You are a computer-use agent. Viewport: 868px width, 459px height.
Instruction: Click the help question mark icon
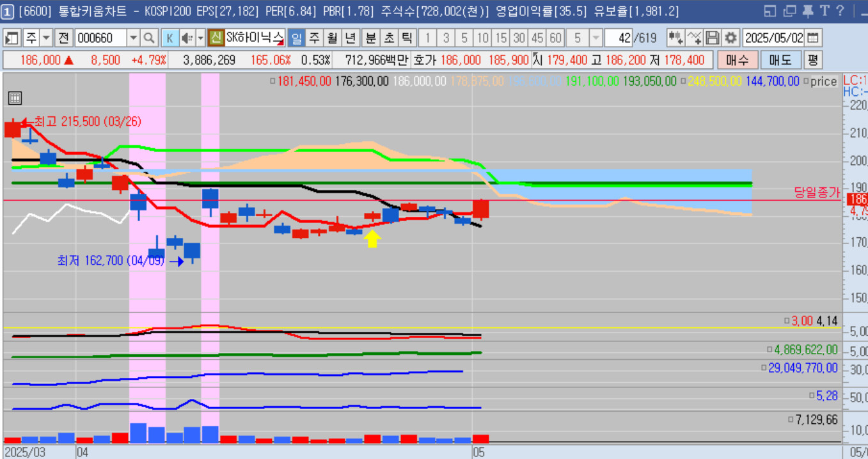coord(840,11)
